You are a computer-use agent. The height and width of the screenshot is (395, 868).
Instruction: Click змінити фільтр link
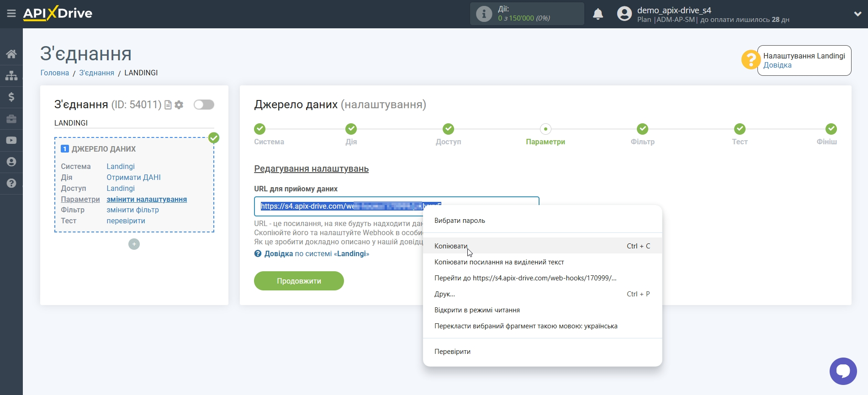click(132, 210)
